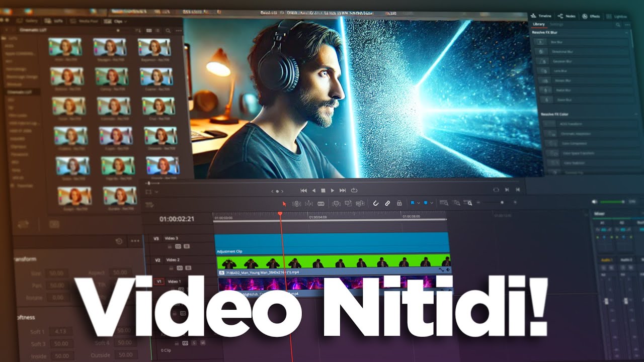The image size is (644, 362).
Task: Open the Effects panel button
Action: coord(591,17)
